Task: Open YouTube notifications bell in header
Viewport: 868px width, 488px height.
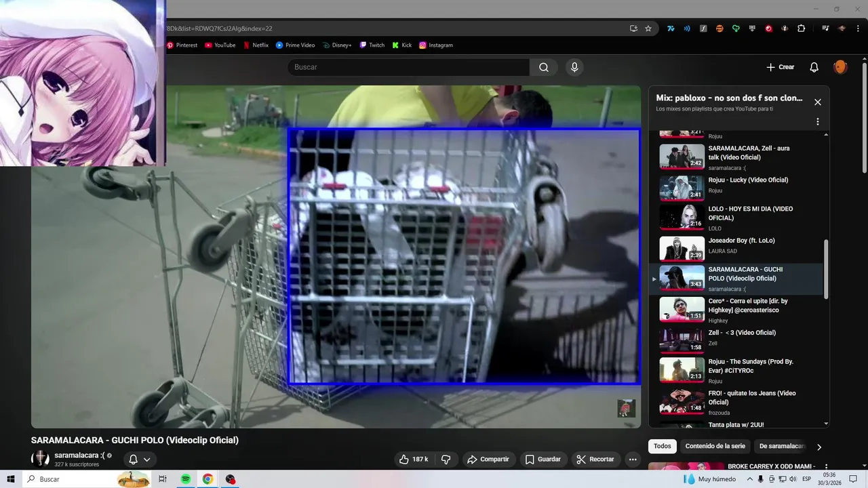Action: pyautogui.click(x=814, y=67)
